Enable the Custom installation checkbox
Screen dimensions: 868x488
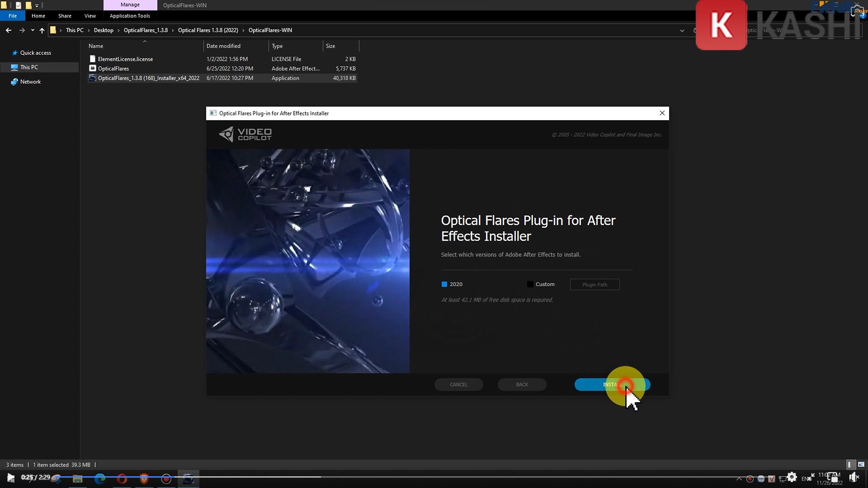[530, 284]
